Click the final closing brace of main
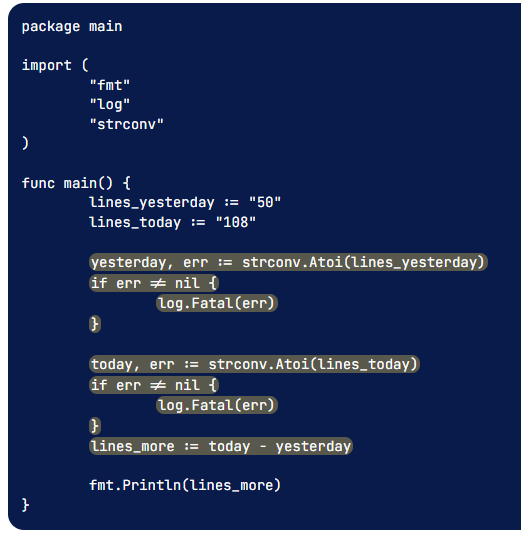 tap(26, 505)
